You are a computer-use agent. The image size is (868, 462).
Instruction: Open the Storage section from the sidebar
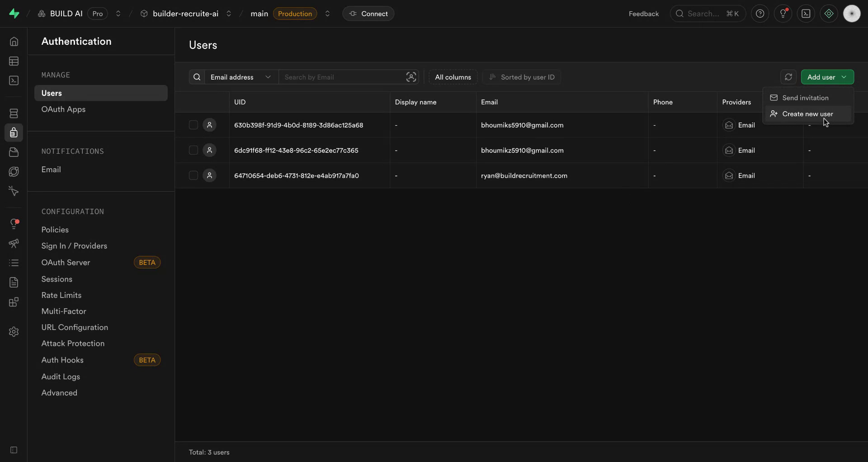click(14, 152)
